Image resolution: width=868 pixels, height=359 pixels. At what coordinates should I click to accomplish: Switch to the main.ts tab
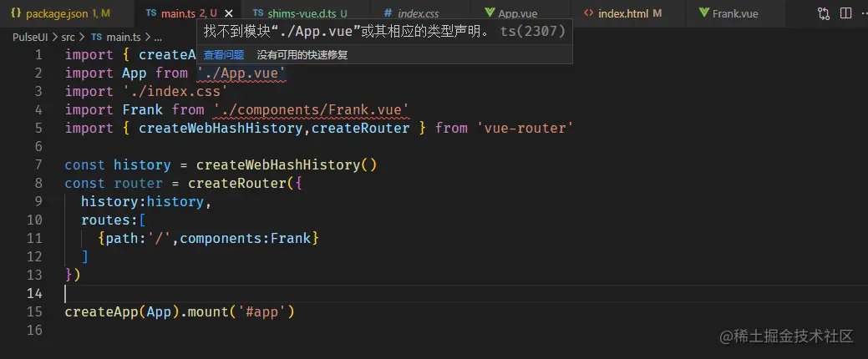click(x=188, y=13)
